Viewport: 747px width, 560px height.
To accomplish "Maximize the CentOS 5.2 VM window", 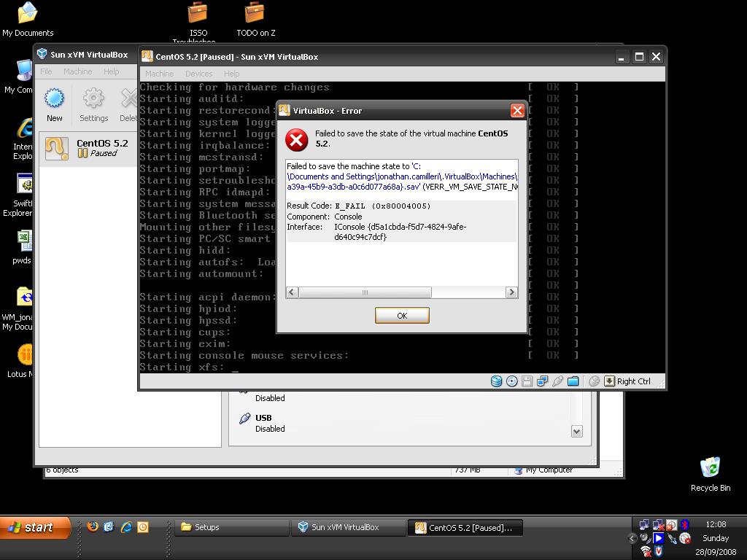I will tap(639, 57).
